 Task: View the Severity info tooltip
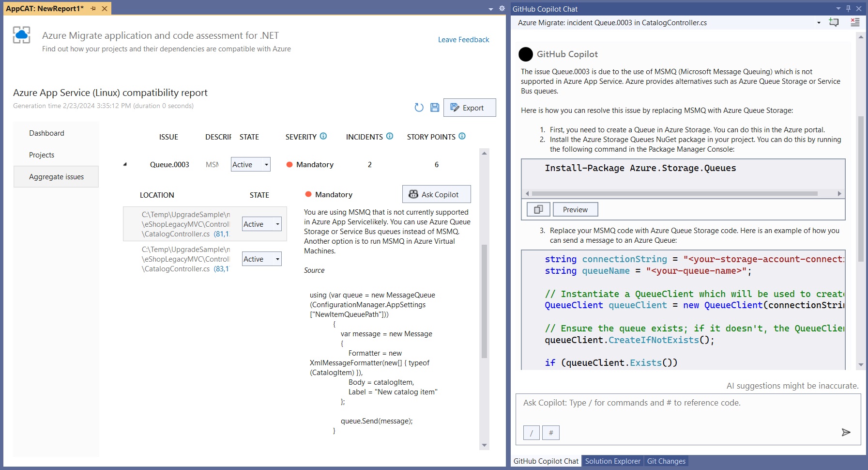coord(323,136)
